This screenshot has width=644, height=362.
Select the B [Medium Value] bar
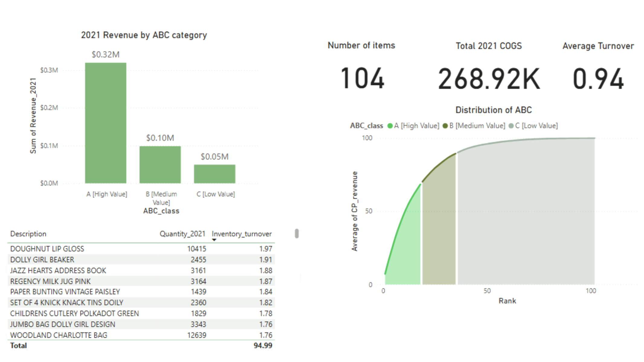click(x=160, y=165)
